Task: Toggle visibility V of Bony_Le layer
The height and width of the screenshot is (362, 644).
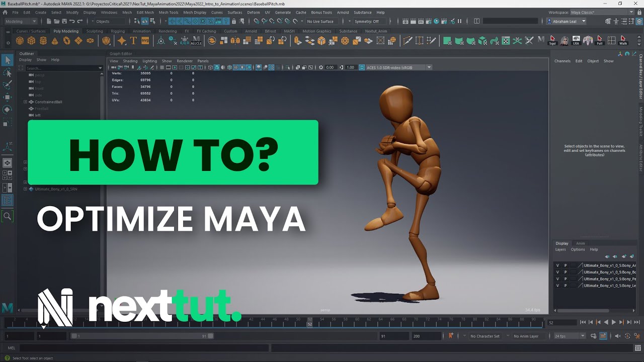Action: click(x=557, y=286)
